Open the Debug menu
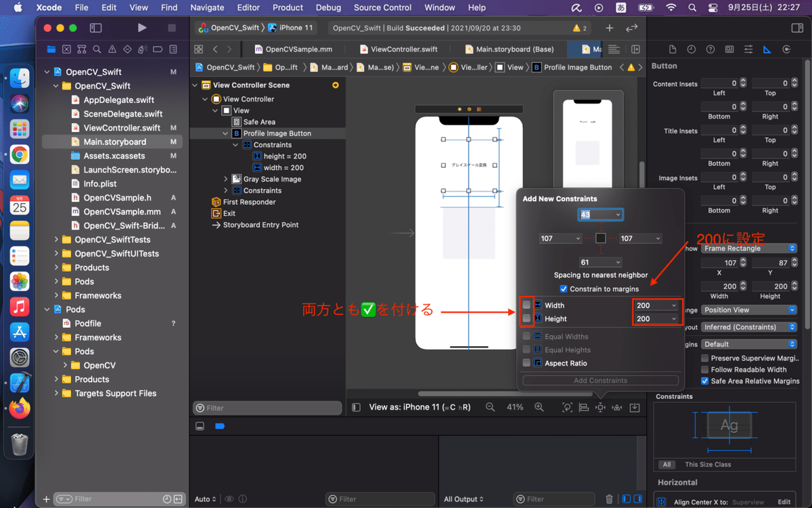This screenshot has width=812, height=508. (x=328, y=7)
